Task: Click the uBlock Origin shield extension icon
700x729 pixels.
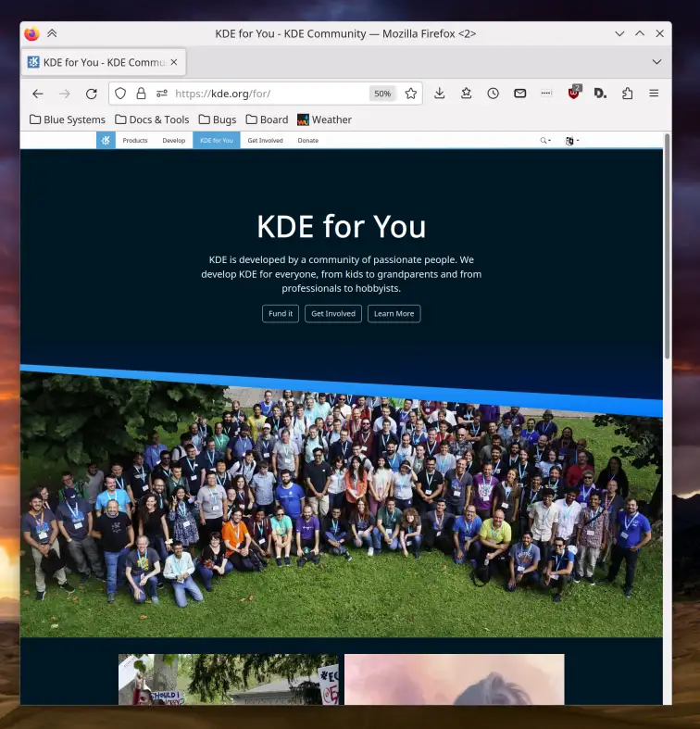Action: tap(574, 93)
